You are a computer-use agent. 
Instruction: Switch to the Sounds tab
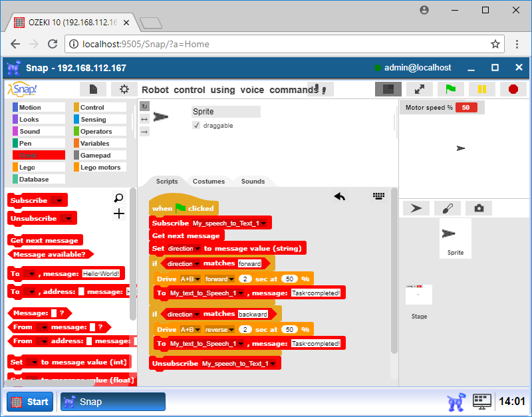[x=253, y=181]
